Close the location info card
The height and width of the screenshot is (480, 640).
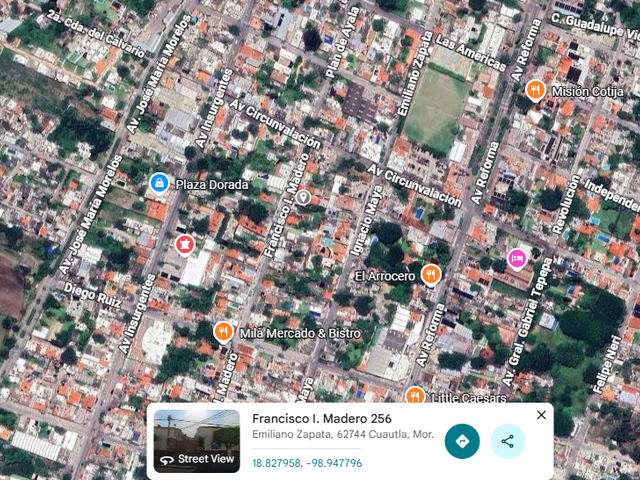(x=541, y=415)
